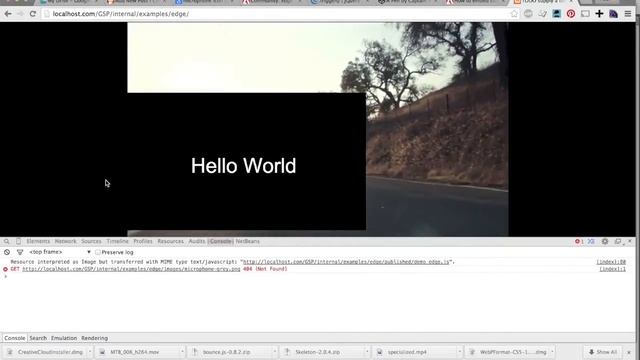Enable the Preserve log checkbox

click(x=98, y=252)
